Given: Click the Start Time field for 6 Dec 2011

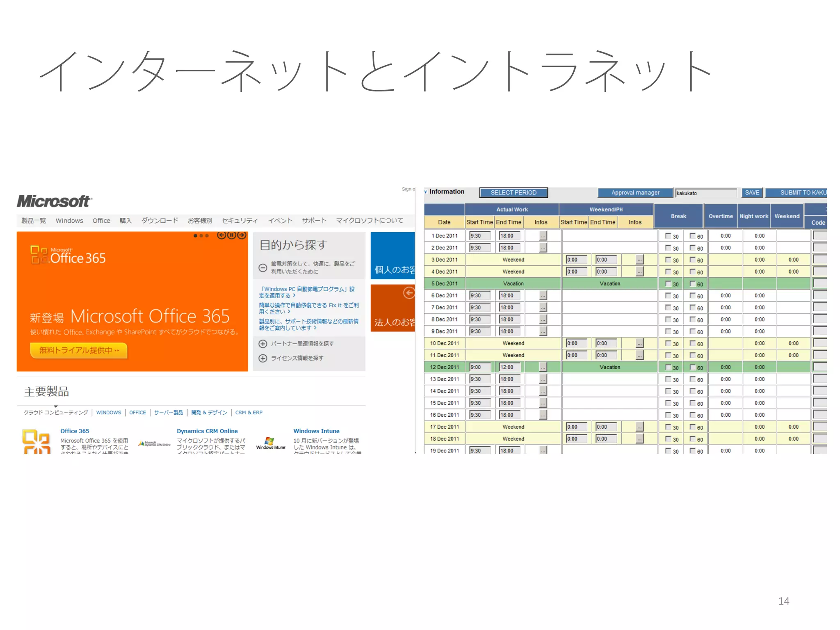Looking at the screenshot, I should (479, 295).
